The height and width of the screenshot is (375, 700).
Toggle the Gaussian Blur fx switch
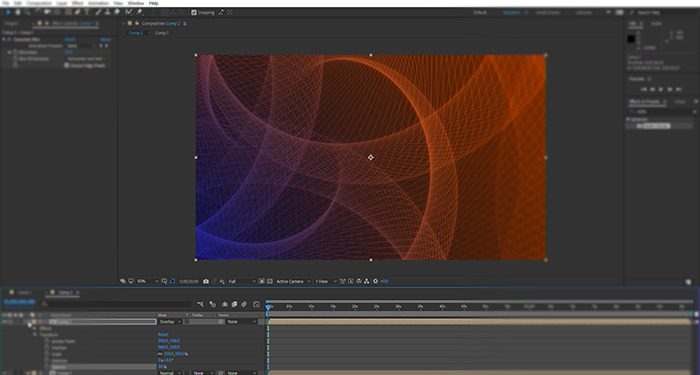point(9,39)
